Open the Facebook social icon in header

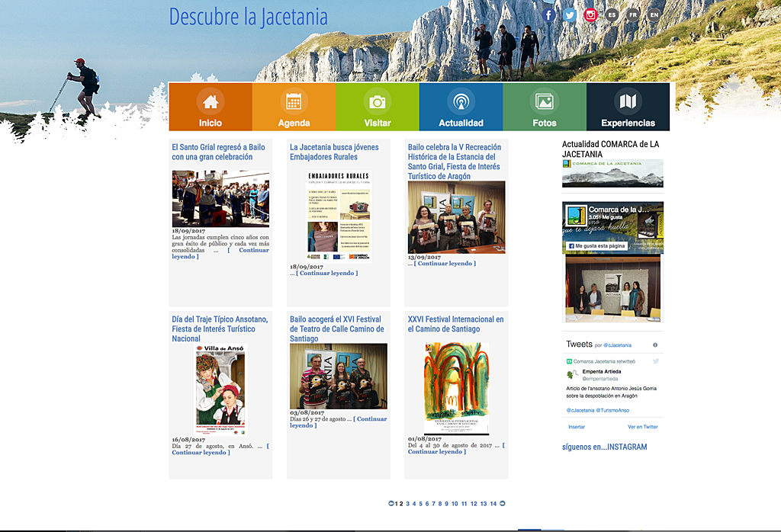[548, 15]
